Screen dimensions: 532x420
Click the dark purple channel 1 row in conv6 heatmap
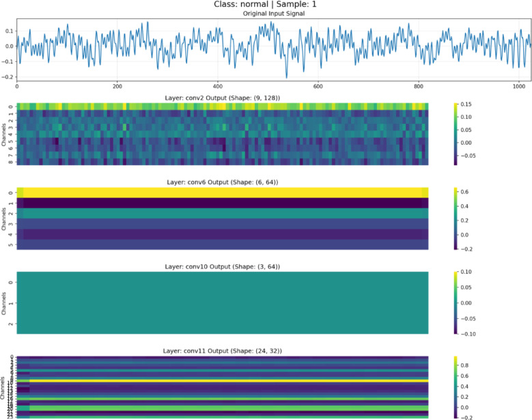pos(223,203)
